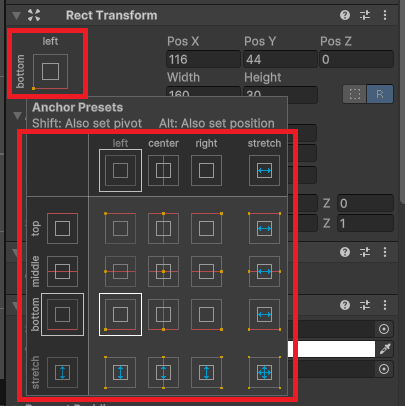Image resolution: width=405 pixels, height=406 pixels.
Task: Select the stretch-stretch anchor preset
Action: pos(264,372)
